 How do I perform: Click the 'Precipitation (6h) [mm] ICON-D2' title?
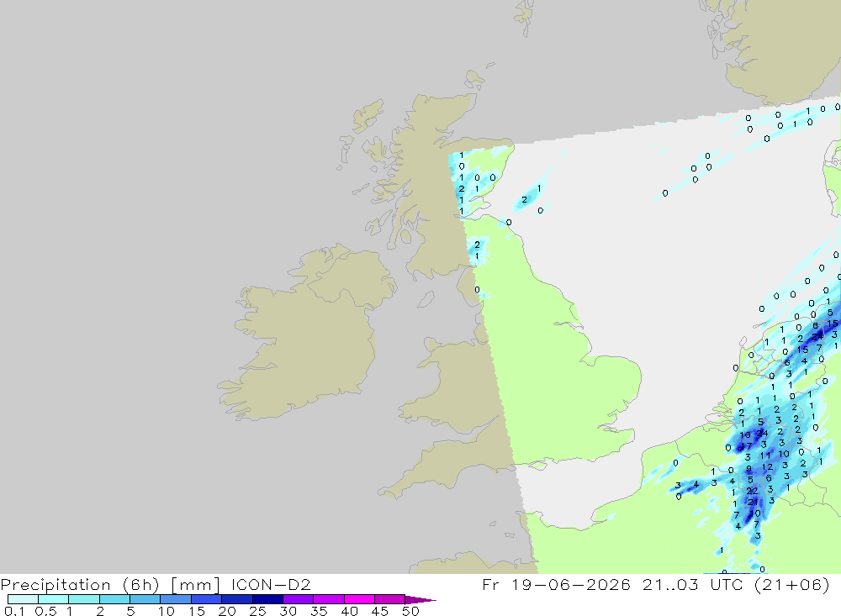coord(156,585)
